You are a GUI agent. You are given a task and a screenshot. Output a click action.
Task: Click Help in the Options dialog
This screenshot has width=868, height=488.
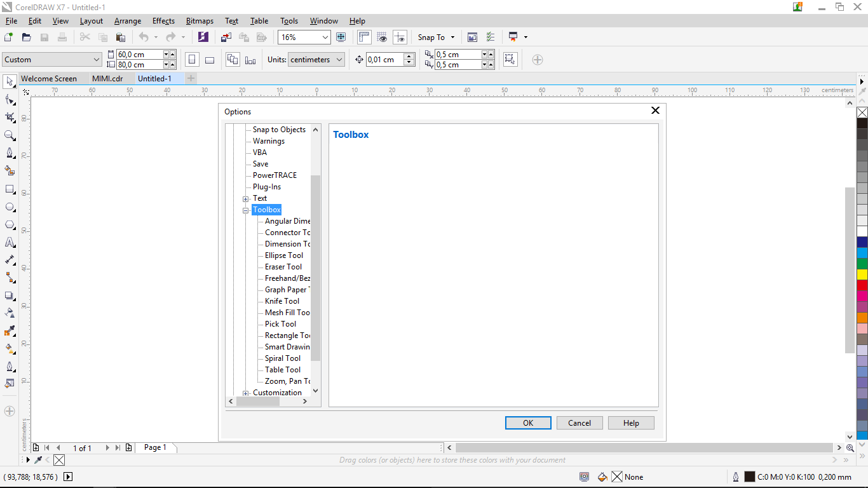pos(631,423)
